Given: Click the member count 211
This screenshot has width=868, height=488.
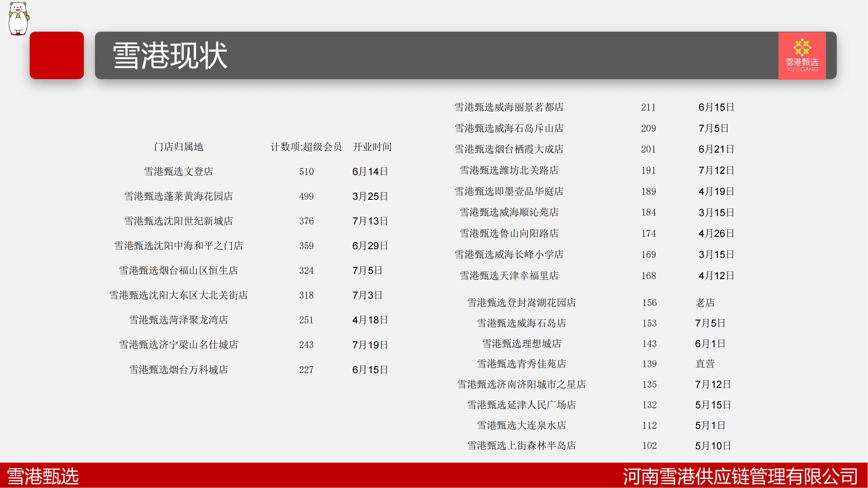Looking at the screenshot, I should click(648, 107).
